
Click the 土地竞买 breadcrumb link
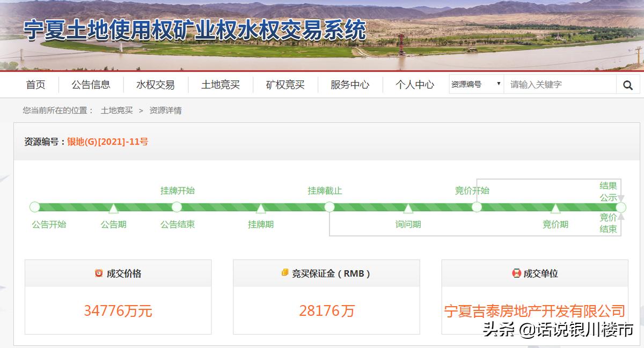pos(116,111)
